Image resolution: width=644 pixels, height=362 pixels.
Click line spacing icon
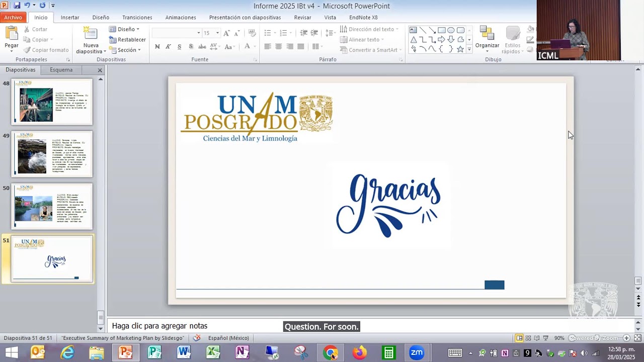[x=330, y=33]
